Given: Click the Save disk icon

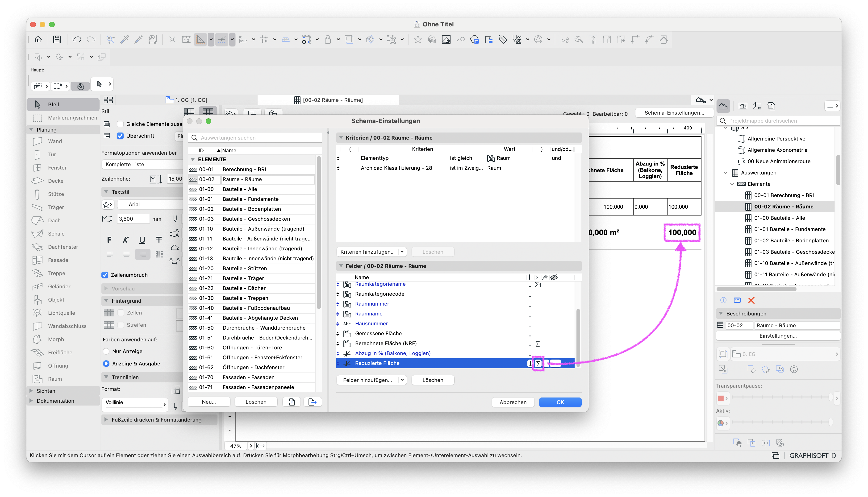Looking at the screenshot, I should click(57, 39).
